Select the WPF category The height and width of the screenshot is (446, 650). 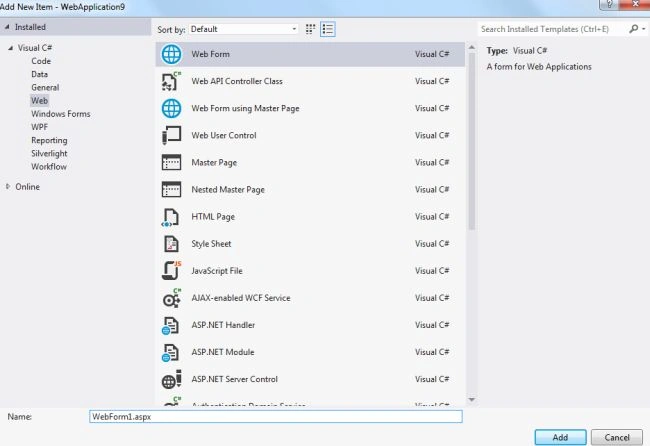tap(39, 127)
